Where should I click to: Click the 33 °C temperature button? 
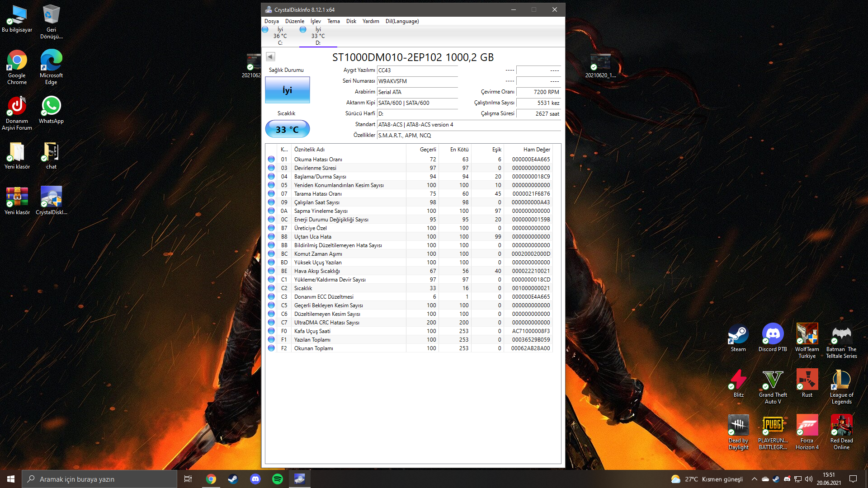click(287, 129)
